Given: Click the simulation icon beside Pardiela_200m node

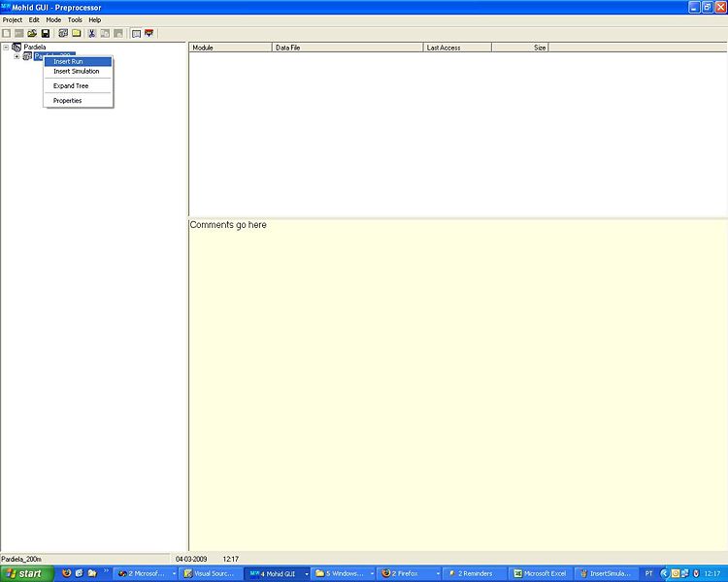Looking at the screenshot, I should (27, 56).
